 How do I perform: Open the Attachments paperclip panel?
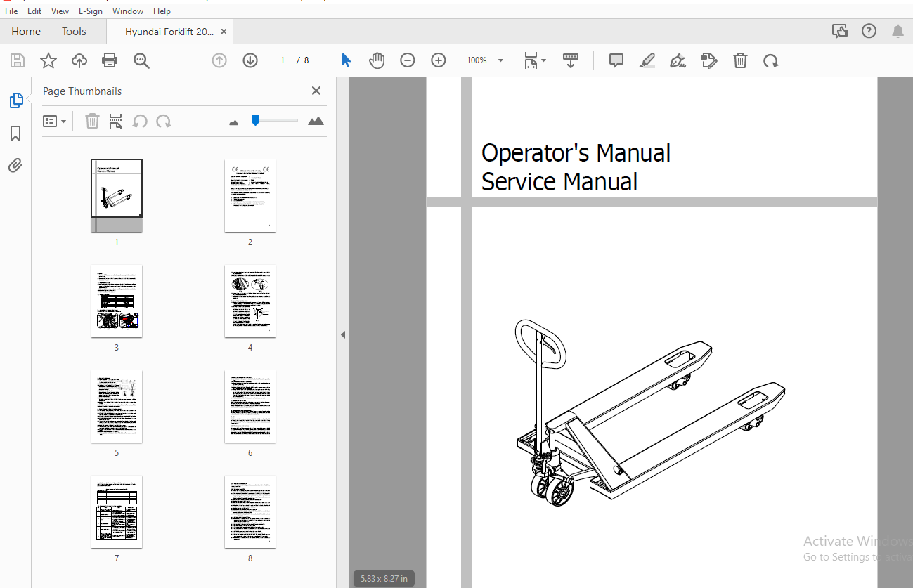click(x=15, y=166)
